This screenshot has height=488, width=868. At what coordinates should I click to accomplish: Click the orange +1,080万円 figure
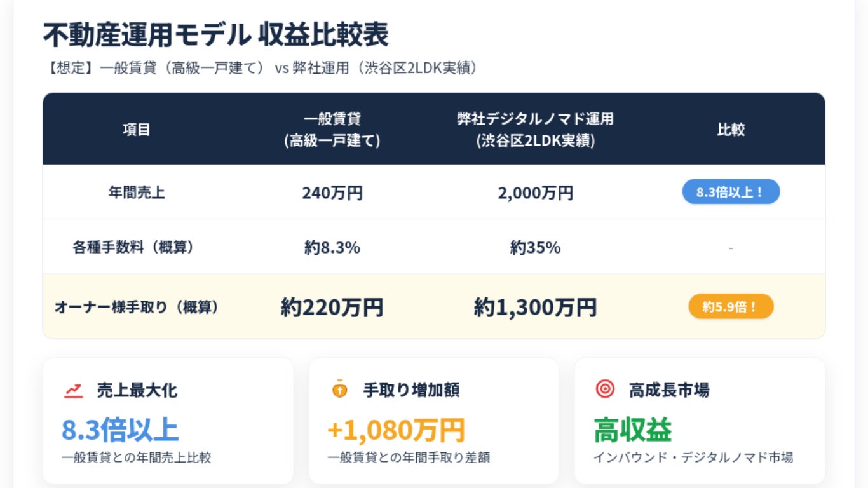[x=396, y=430]
